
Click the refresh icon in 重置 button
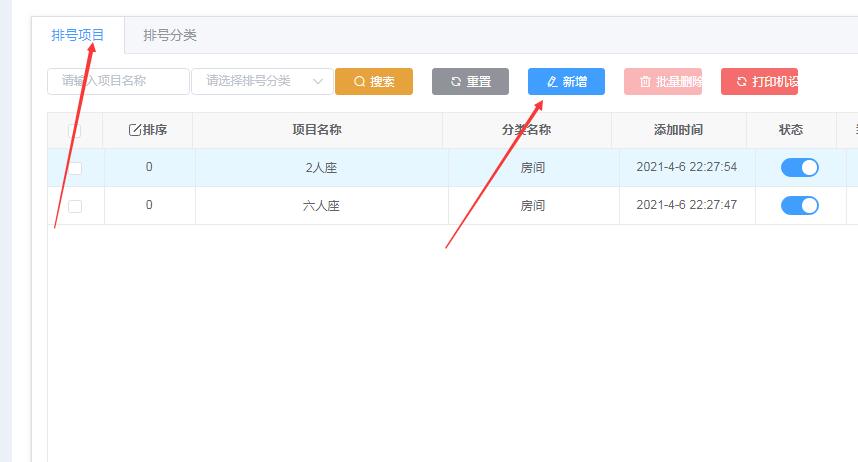coord(456,82)
